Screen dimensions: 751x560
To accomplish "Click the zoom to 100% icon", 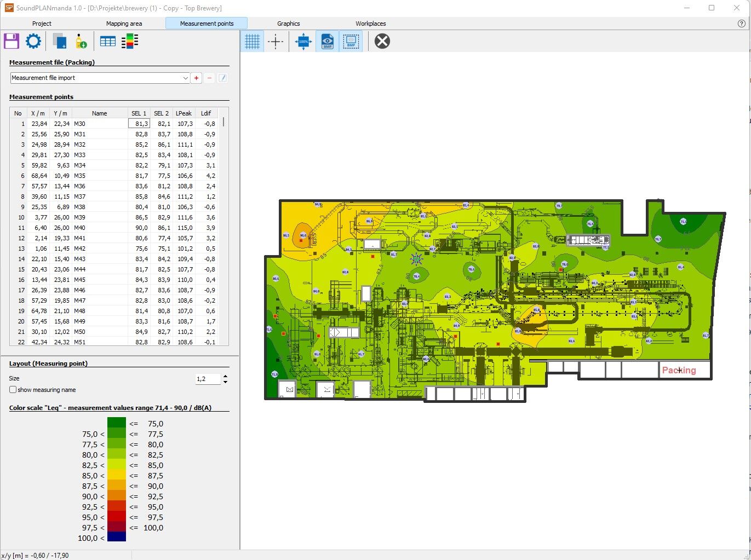I will [302, 41].
